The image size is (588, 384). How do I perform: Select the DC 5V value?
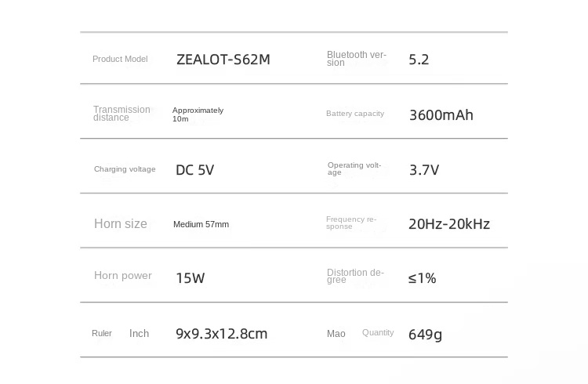(194, 170)
